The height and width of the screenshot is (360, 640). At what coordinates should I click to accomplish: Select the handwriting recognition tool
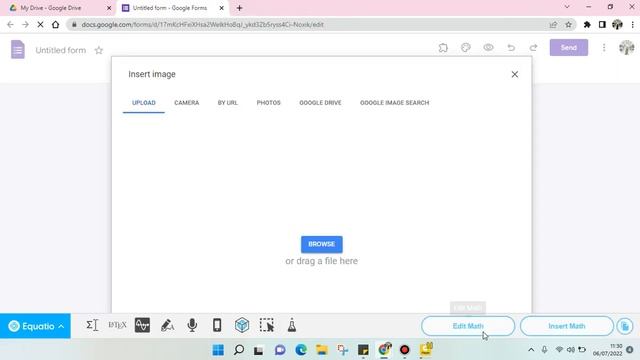pyautogui.click(x=167, y=325)
